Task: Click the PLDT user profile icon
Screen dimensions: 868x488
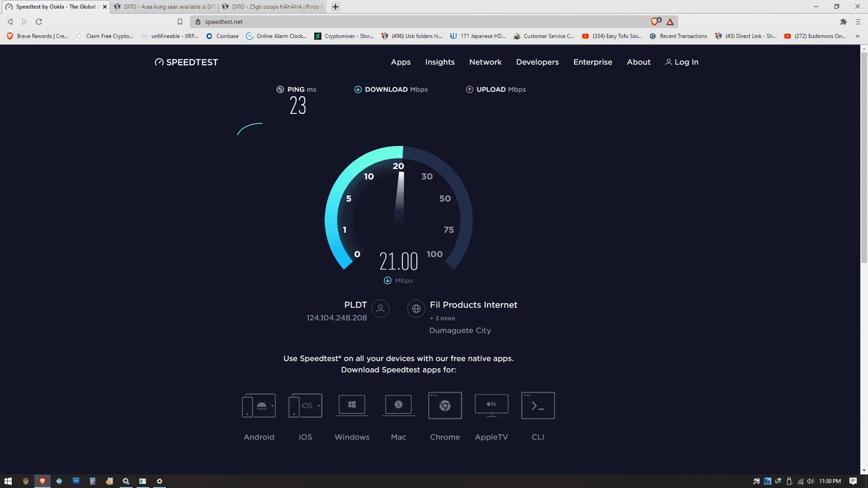Action: click(x=380, y=309)
